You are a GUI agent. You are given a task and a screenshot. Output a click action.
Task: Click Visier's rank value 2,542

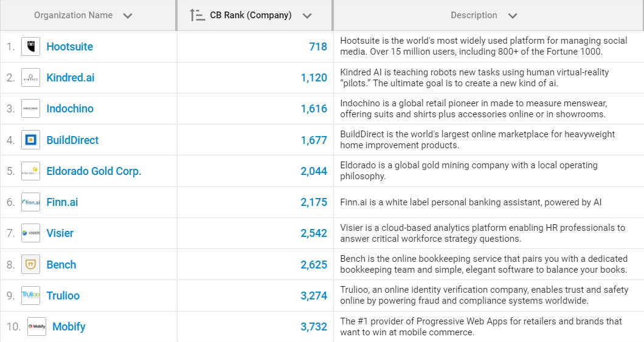point(314,233)
